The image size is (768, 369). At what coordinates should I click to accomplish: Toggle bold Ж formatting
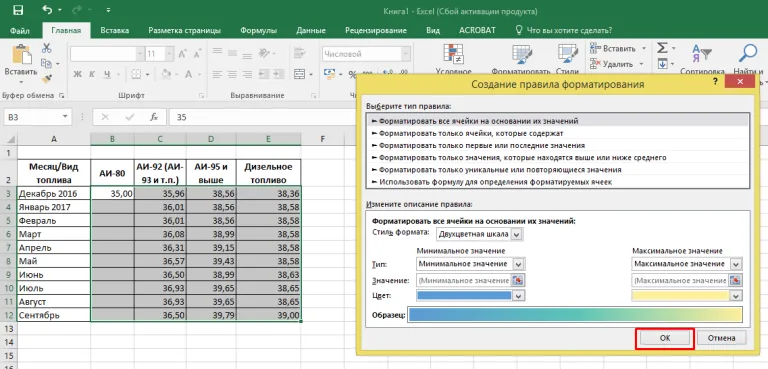coord(77,74)
